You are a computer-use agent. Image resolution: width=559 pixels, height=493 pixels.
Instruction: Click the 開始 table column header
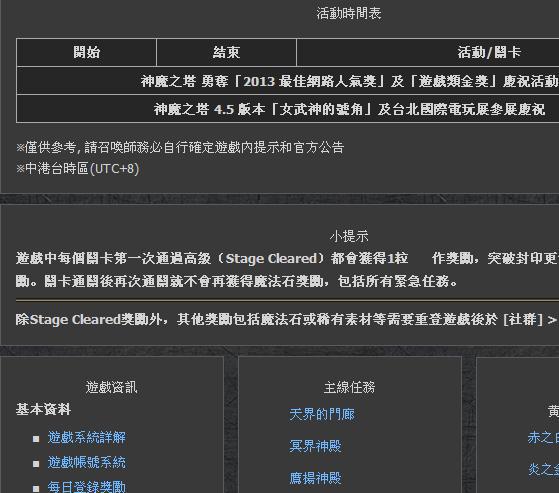[86, 52]
